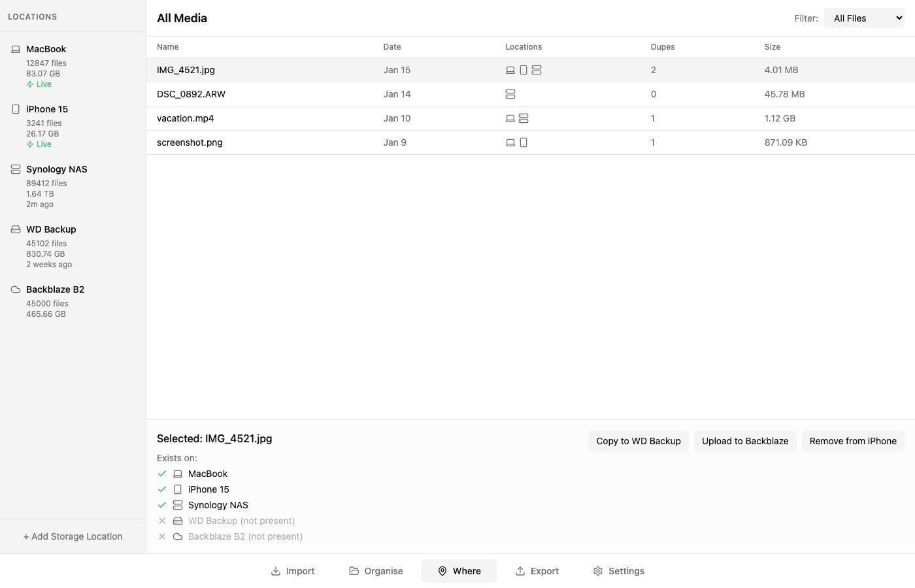Click the iPhone 15 phone icon in sidebar

pyautogui.click(x=14, y=108)
